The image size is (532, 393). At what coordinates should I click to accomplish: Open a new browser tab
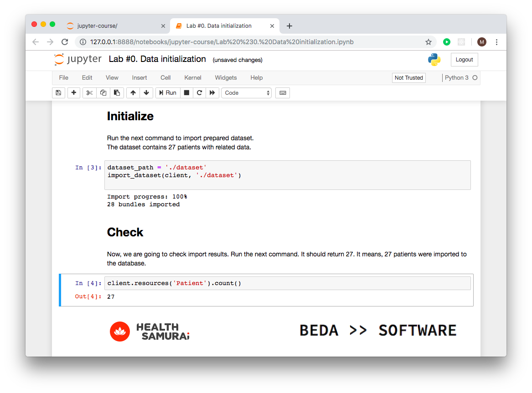tap(289, 26)
